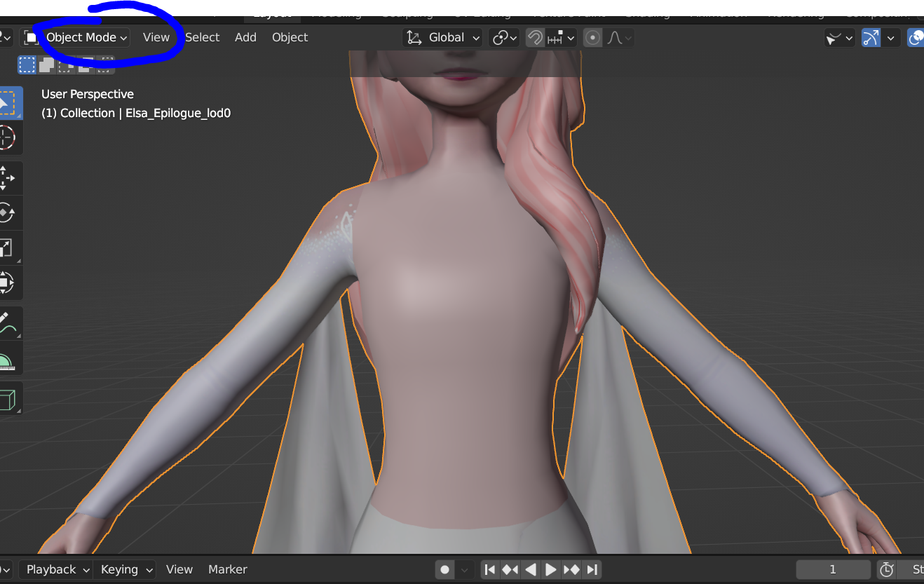Open the Object Mode dropdown
924x584 pixels.
(75, 38)
